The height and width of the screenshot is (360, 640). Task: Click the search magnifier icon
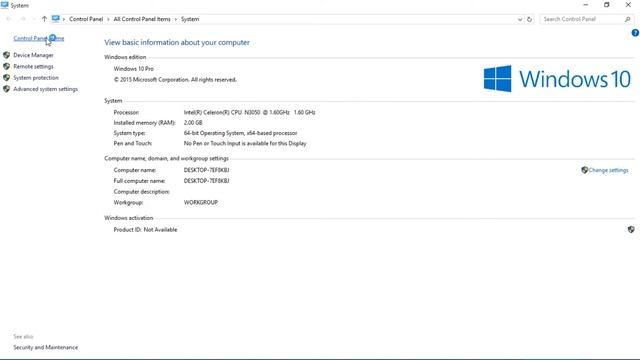(628, 19)
